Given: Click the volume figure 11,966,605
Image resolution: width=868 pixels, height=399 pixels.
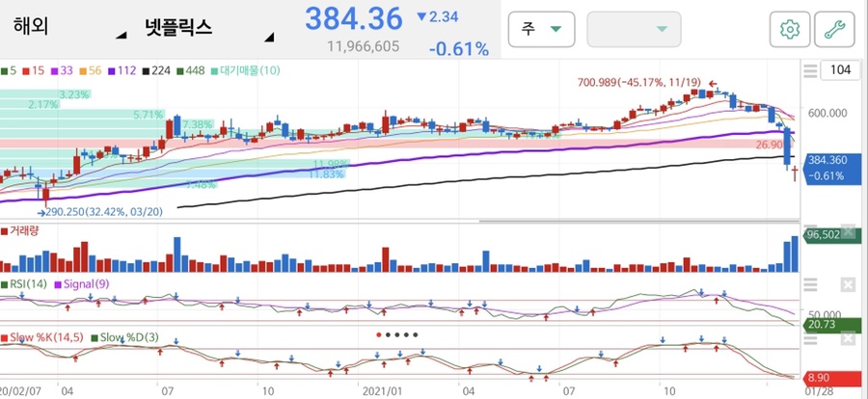Looking at the screenshot, I should [x=364, y=46].
